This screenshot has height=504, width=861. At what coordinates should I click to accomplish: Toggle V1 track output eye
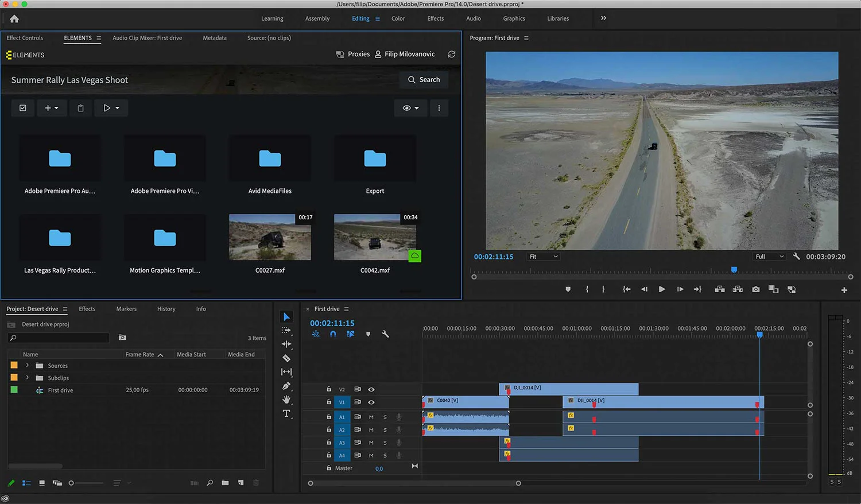[371, 402]
